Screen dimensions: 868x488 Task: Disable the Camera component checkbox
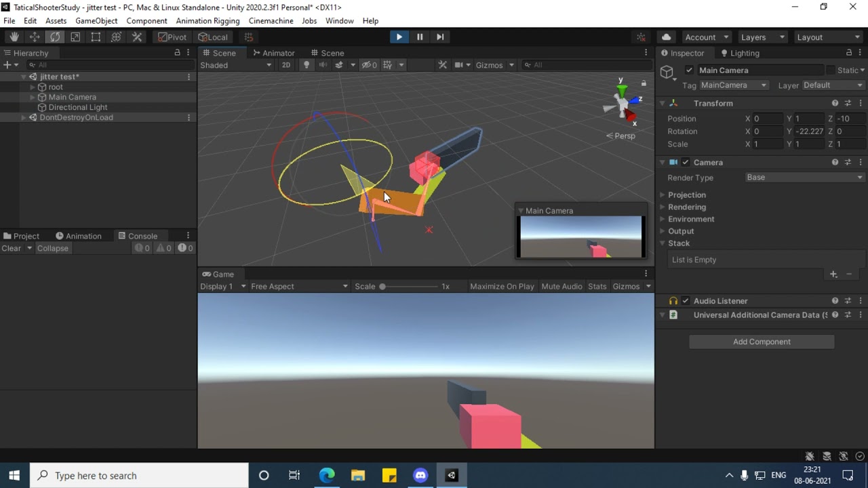[686, 163]
